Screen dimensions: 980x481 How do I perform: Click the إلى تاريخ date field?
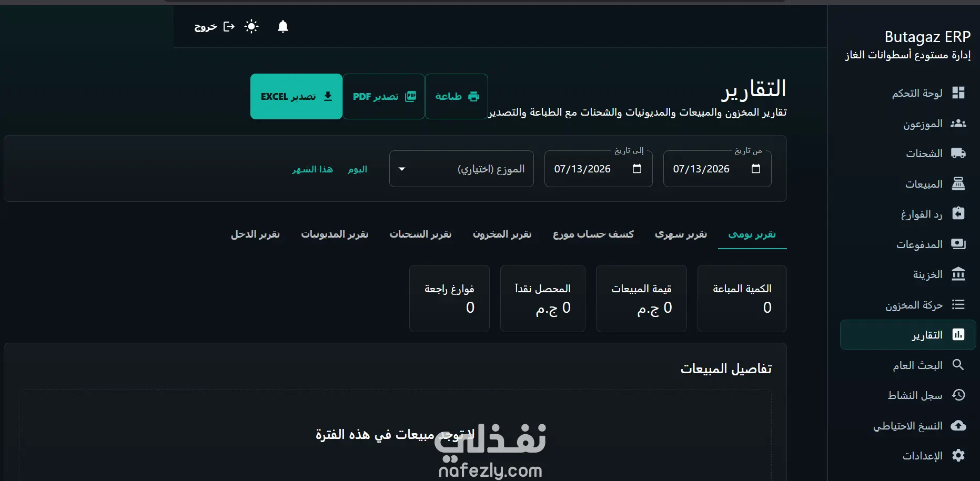[x=599, y=169]
